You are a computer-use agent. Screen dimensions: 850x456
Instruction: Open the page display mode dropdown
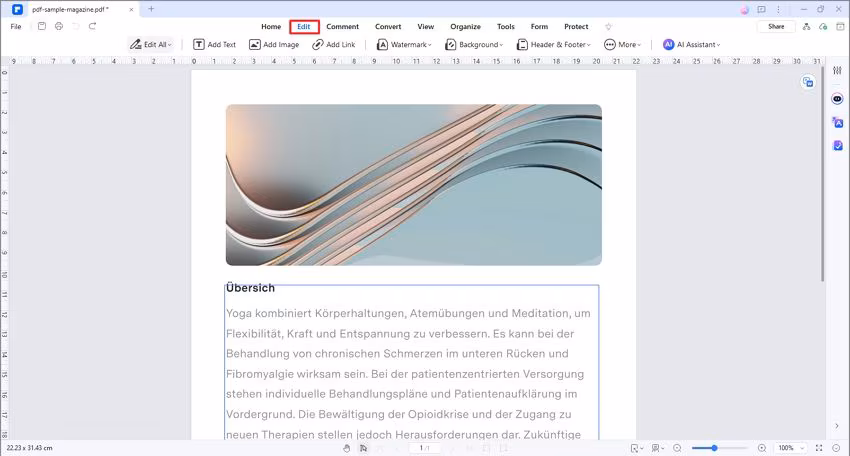coord(658,448)
